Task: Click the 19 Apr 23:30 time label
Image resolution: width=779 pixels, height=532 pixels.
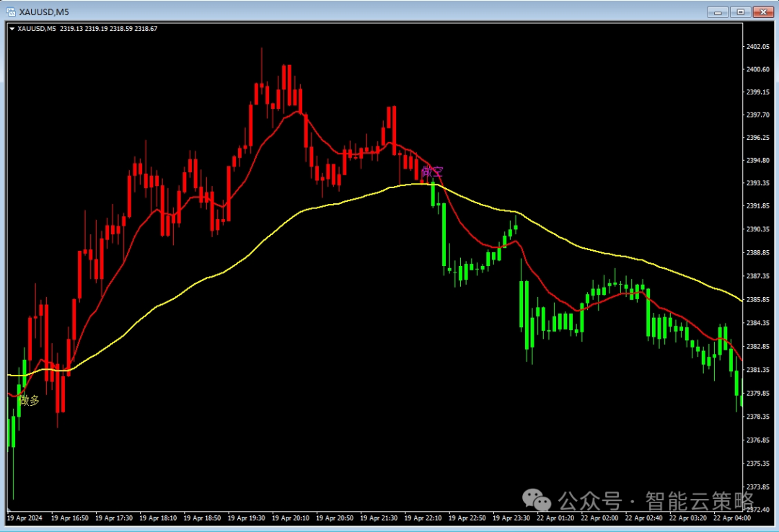Action: click(511, 518)
